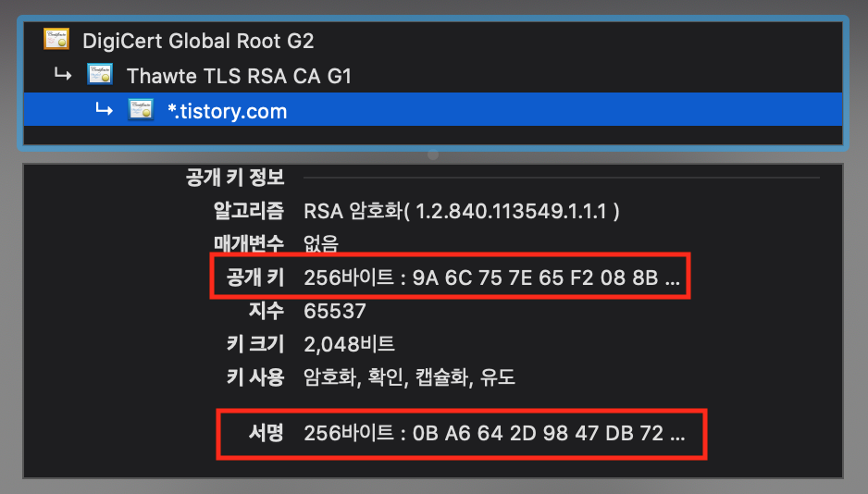Click signature bytes 0B A6 64 2D value

click(x=494, y=433)
